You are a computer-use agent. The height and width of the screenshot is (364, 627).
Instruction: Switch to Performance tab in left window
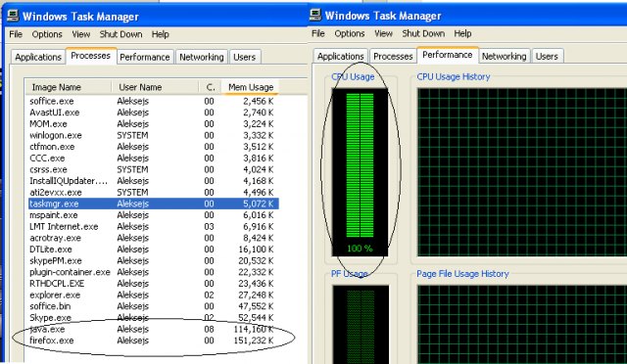coord(145,57)
